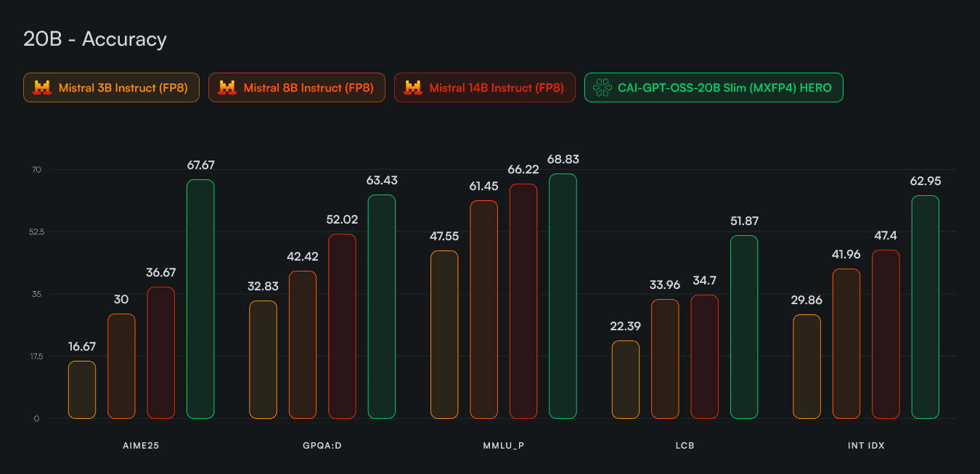This screenshot has width=980, height=474.
Task: Select the INT IDX axis label
Action: 865,446
